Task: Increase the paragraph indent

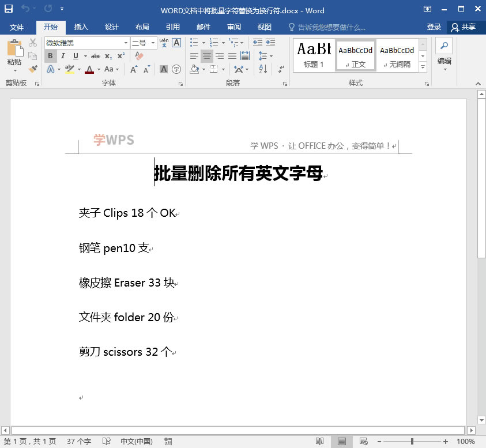Action: click(x=270, y=43)
